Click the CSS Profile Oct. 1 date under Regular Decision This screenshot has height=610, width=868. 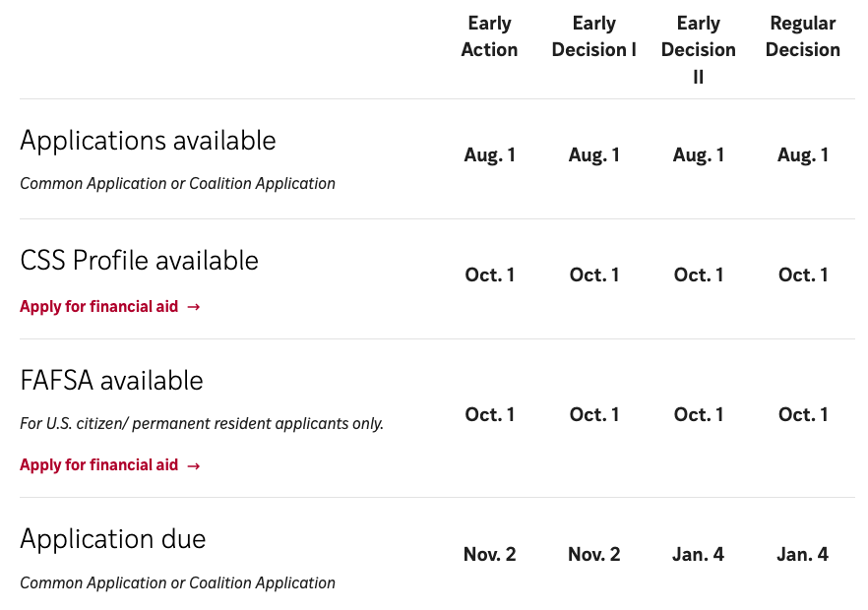[803, 275]
